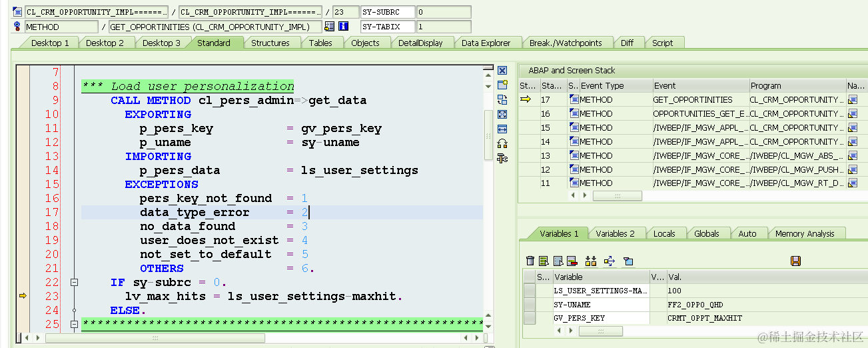Select row button for SY-UNAME variable
The height and width of the screenshot is (348, 868).
coord(530,304)
